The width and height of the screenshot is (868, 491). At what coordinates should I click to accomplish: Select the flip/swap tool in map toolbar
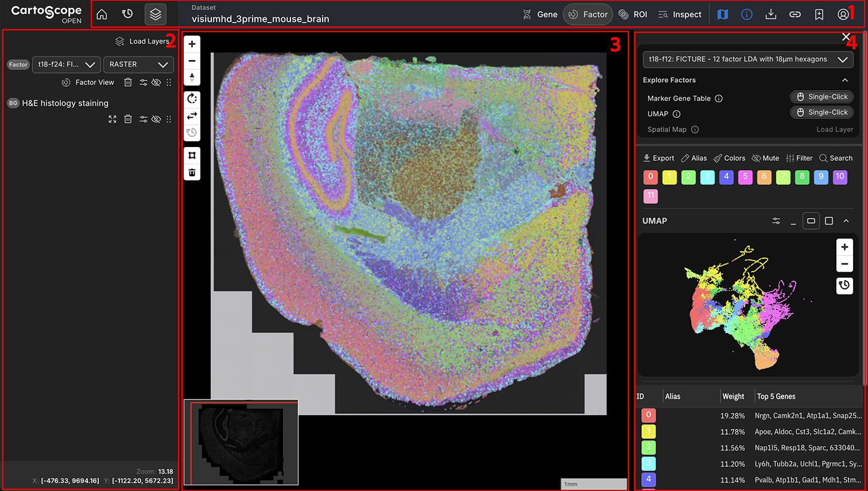click(192, 115)
